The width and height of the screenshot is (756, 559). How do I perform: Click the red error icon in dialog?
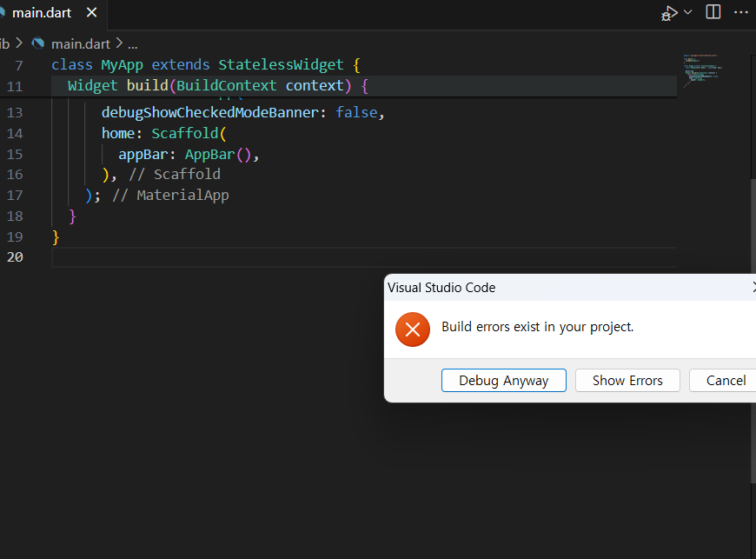point(413,329)
